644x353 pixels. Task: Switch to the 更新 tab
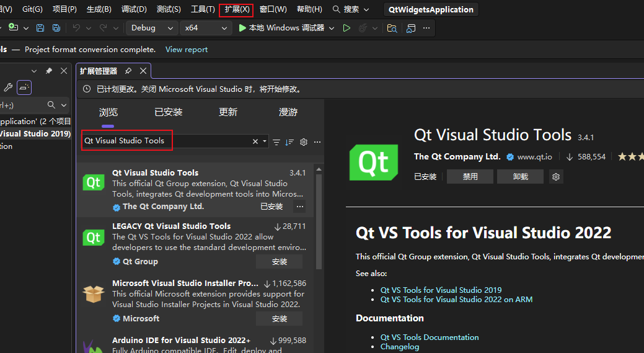(x=228, y=112)
